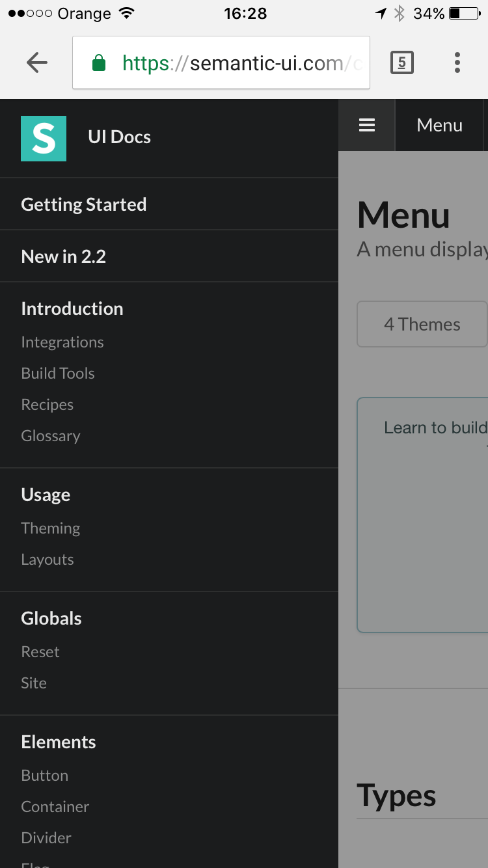Go to the Container element page

55,807
